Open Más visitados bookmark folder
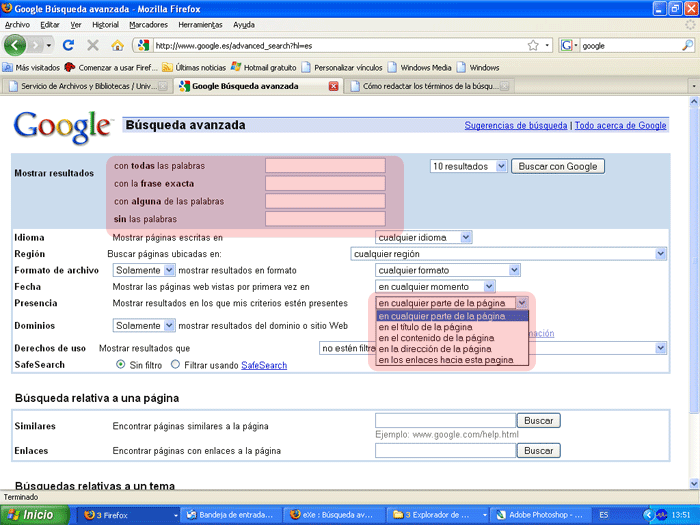700x525 pixels. point(31,68)
